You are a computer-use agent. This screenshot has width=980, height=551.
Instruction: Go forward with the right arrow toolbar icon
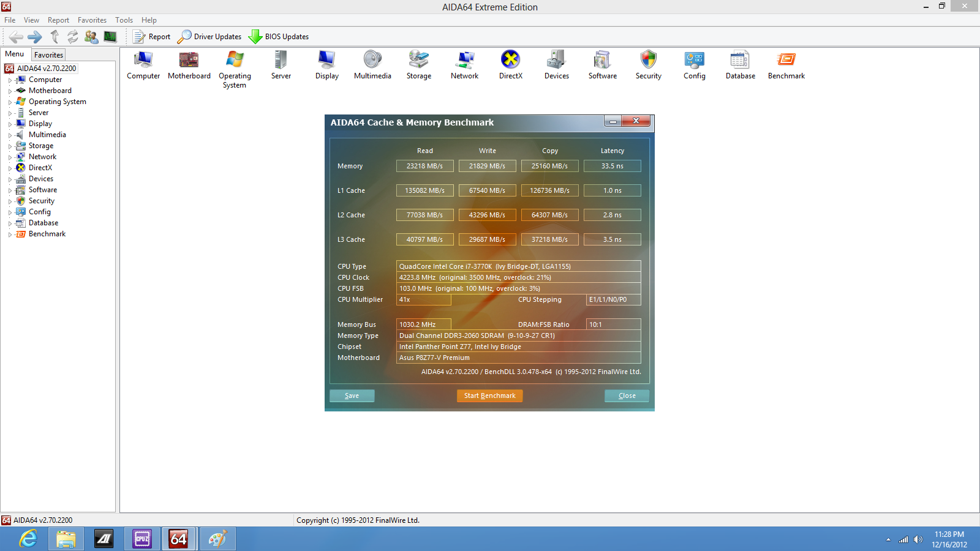point(35,37)
